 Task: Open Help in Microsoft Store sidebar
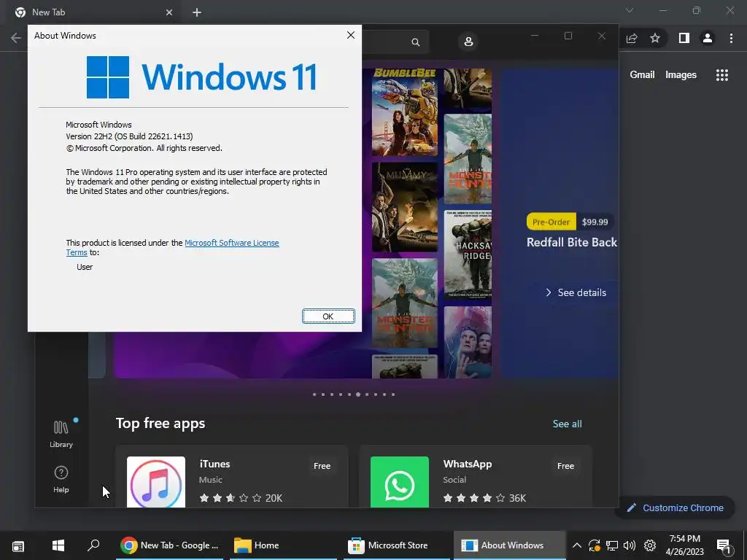[61, 479]
